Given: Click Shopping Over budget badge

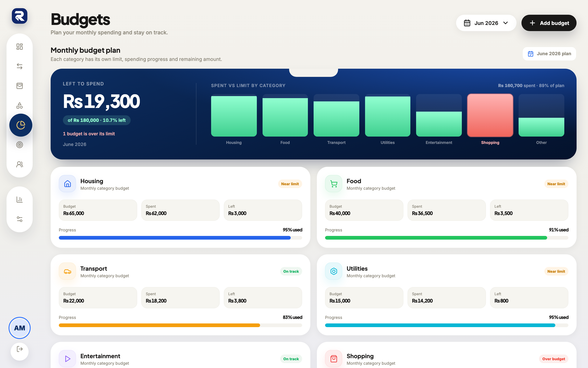Looking at the screenshot, I should (553, 359).
